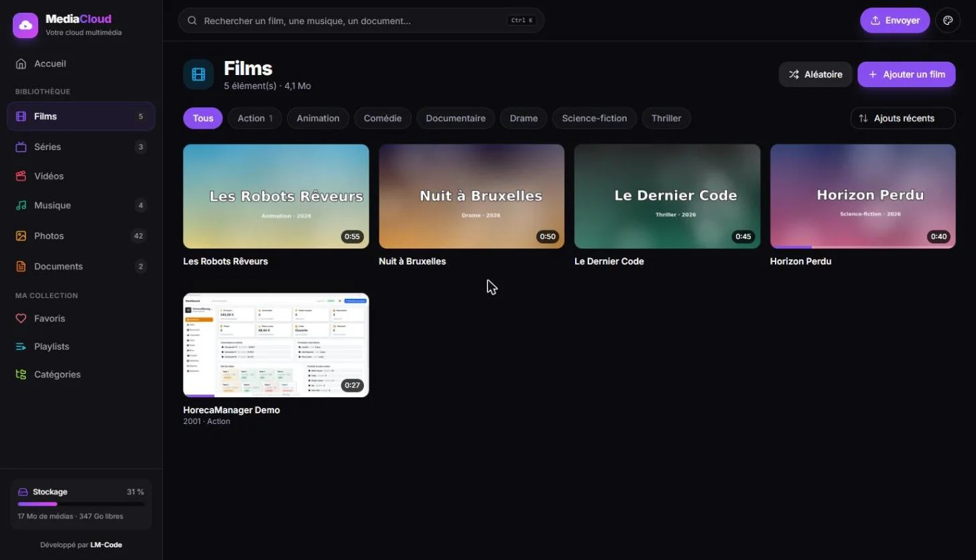Open the Le Dernier Code thumbnail
The image size is (976, 560).
coord(667,196)
